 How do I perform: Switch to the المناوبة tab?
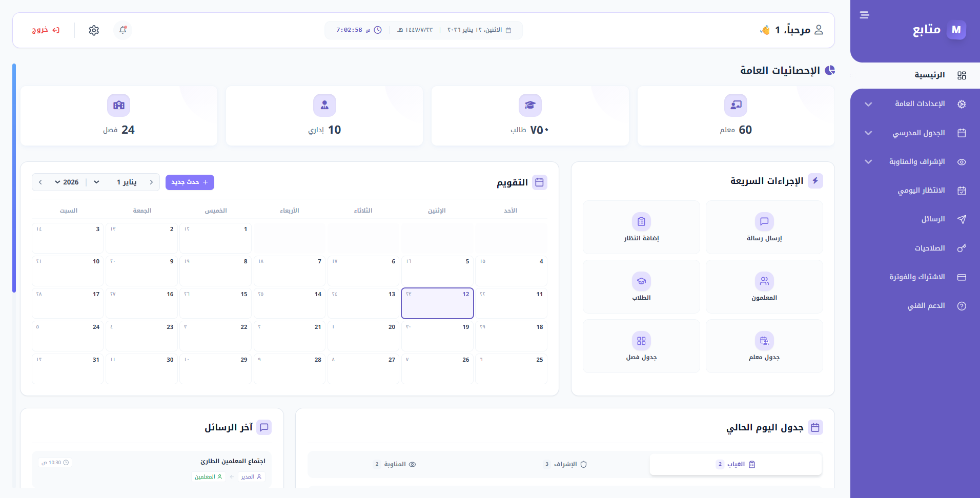coord(394,464)
